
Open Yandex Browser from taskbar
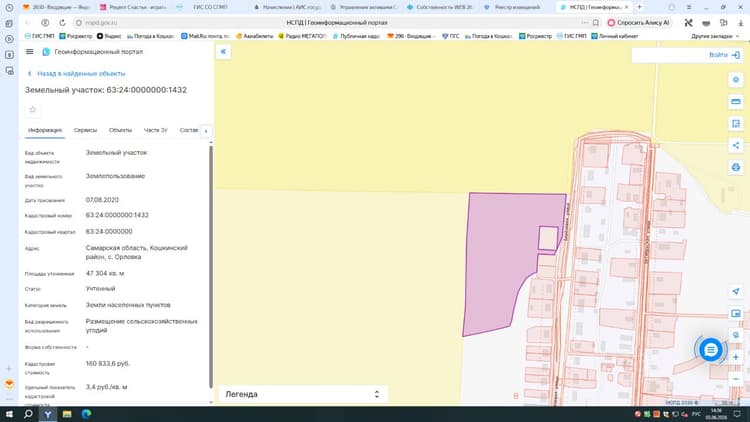(x=48, y=414)
